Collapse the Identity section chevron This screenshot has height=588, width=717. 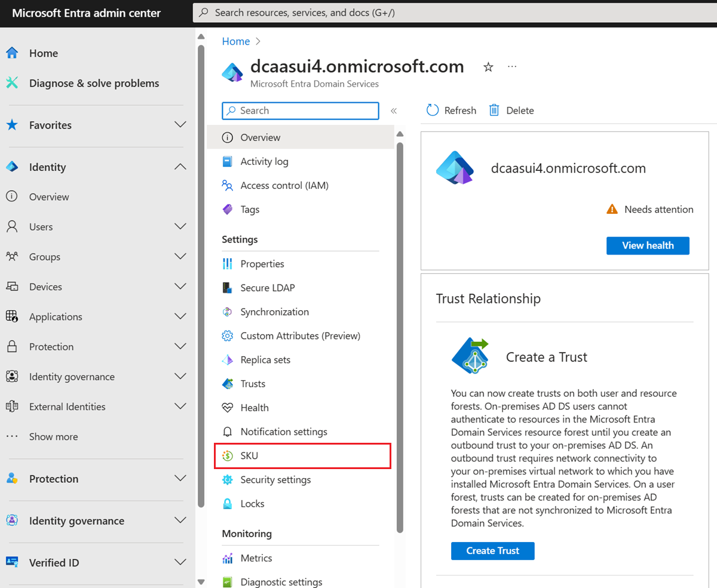tap(180, 167)
